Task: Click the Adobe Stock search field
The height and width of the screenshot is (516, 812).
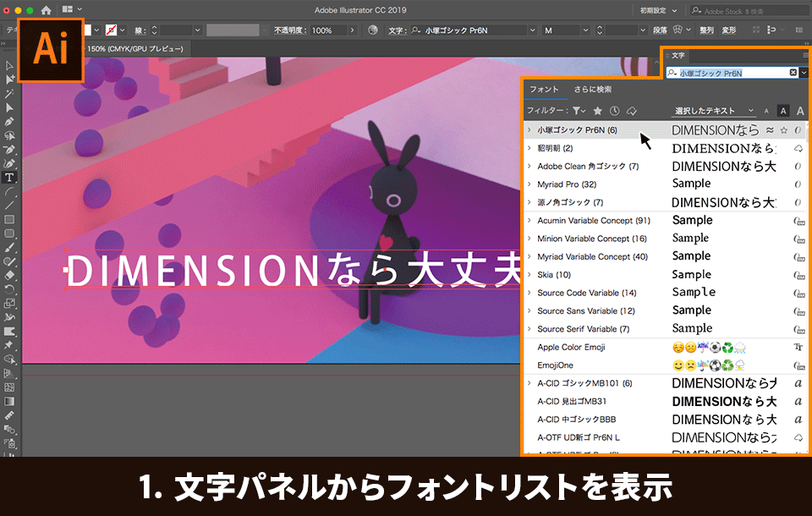Action: [x=749, y=10]
